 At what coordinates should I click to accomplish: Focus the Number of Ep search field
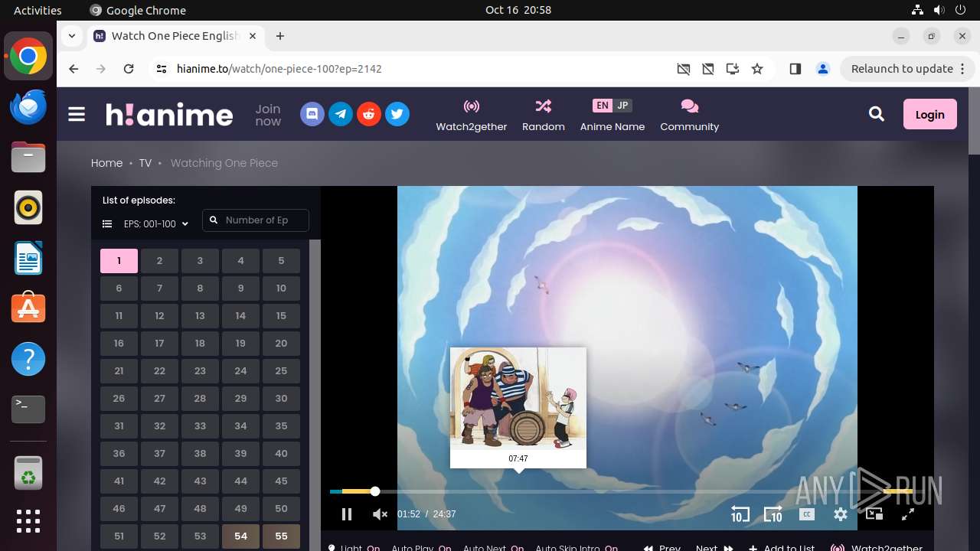[256, 220]
